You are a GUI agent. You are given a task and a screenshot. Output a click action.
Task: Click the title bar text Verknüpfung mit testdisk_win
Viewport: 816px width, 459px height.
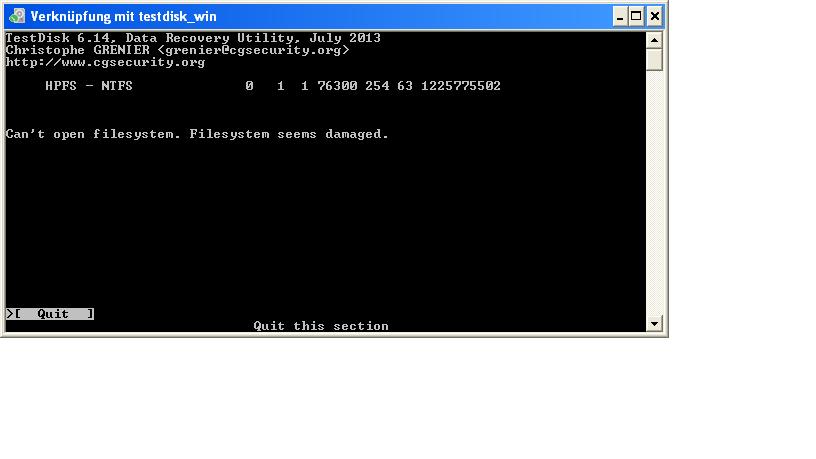point(123,17)
